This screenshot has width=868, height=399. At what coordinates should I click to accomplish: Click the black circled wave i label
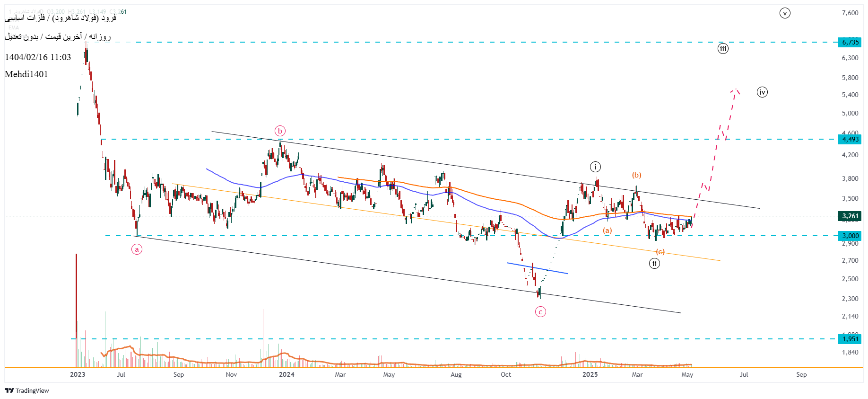point(595,167)
